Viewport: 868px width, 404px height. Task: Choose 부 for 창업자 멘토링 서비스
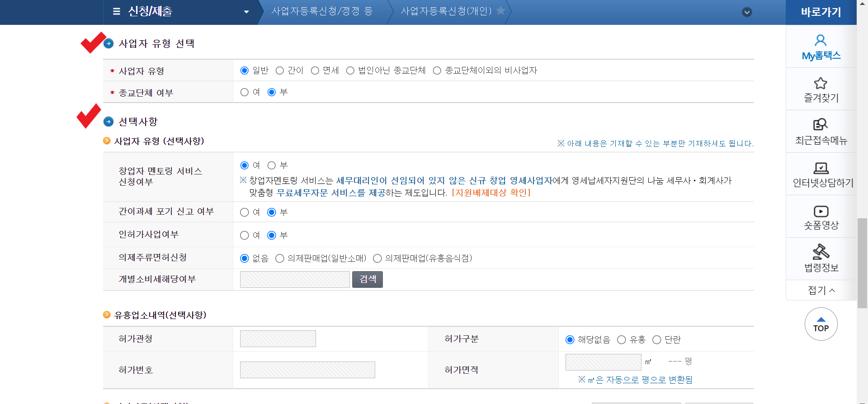point(272,165)
